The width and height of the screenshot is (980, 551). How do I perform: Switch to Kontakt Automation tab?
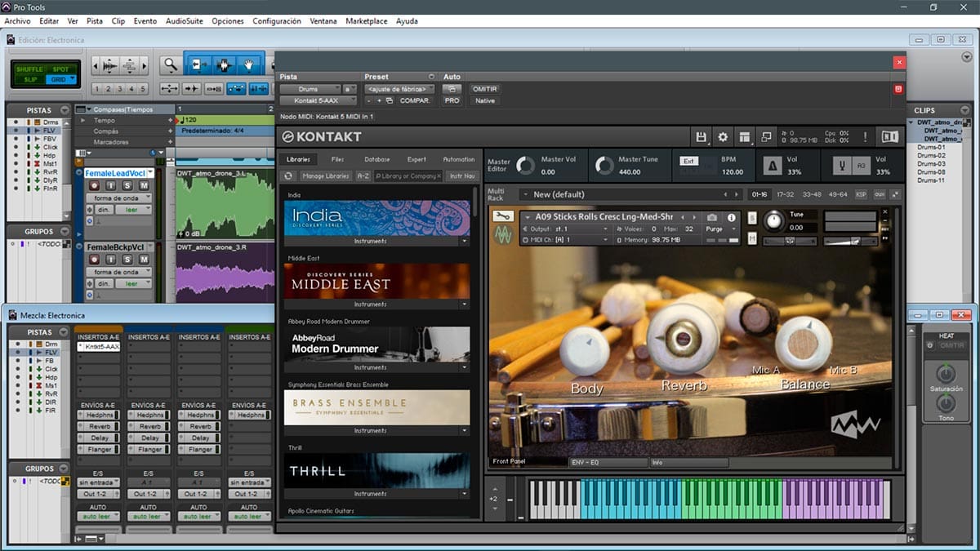[458, 159]
